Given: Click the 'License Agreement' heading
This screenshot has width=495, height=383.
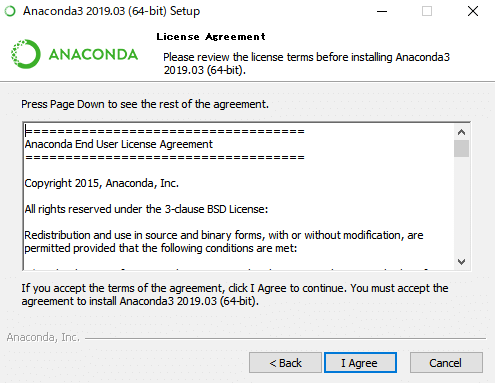Looking at the screenshot, I should point(211,37).
